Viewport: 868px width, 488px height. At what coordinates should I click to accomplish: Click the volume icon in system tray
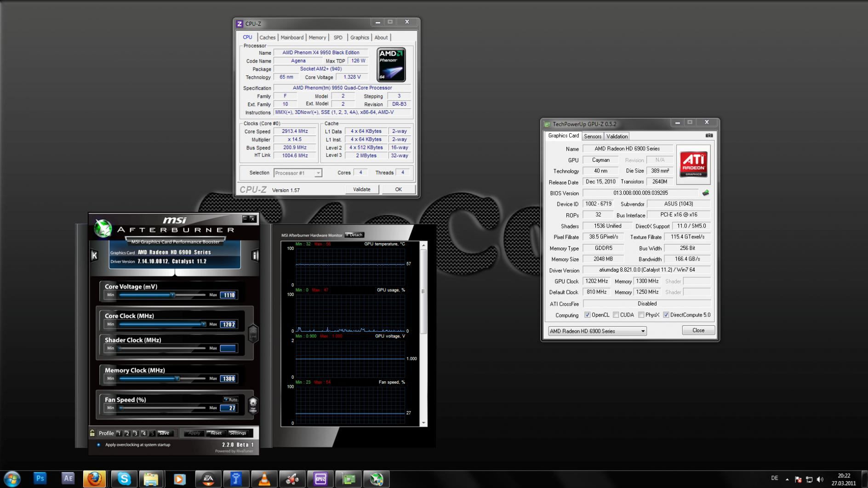coord(821,479)
